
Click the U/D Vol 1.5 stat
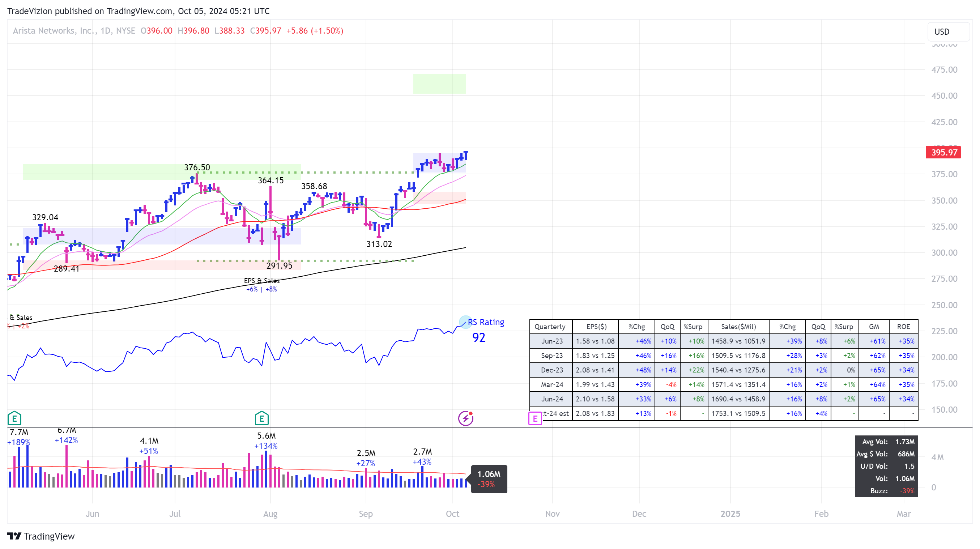pos(887,467)
